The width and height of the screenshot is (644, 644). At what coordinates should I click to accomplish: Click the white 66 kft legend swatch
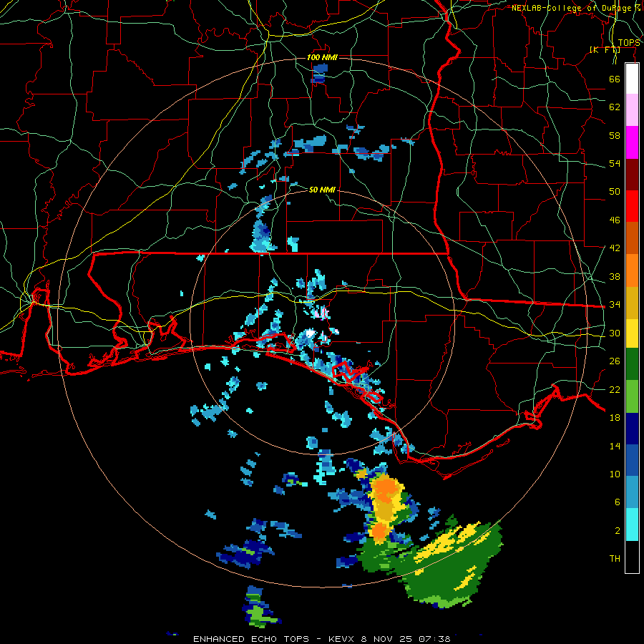(x=632, y=79)
